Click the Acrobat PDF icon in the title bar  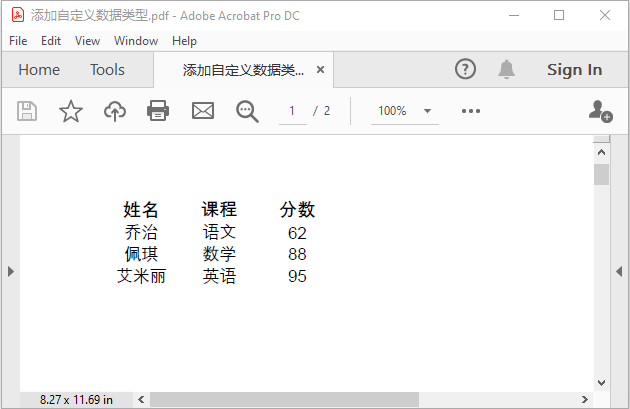(x=18, y=15)
